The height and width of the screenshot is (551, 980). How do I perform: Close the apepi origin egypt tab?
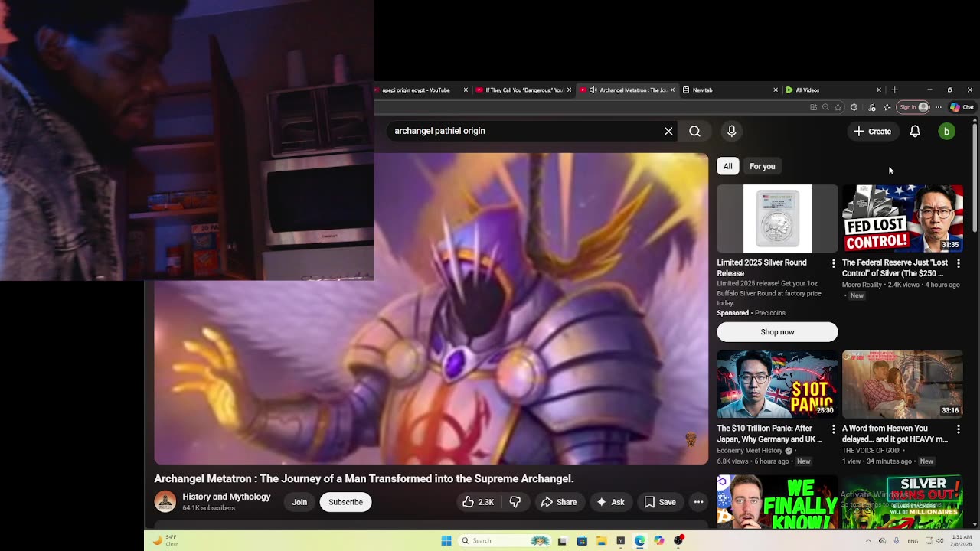pos(465,90)
